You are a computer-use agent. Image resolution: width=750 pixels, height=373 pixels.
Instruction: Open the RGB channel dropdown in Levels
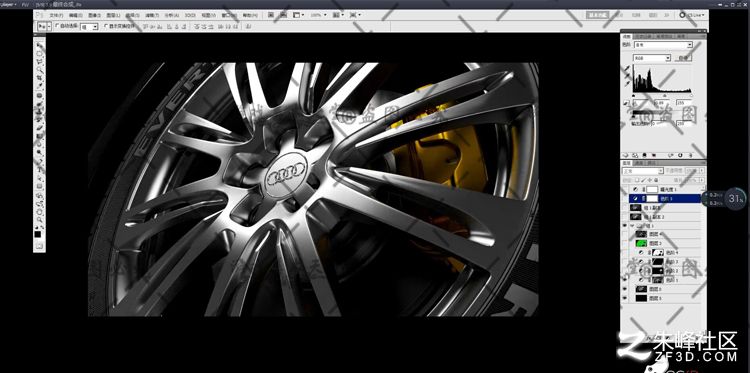coord(652,58)
